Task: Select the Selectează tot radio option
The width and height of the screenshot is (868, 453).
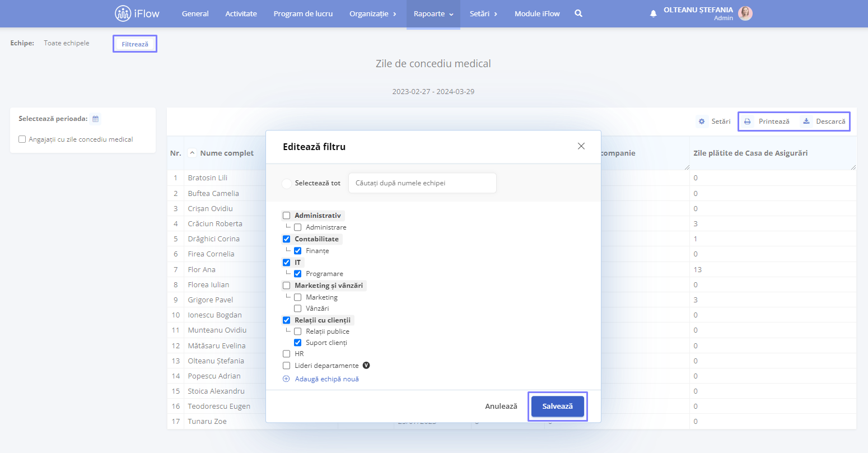Action: click(287, 183)
